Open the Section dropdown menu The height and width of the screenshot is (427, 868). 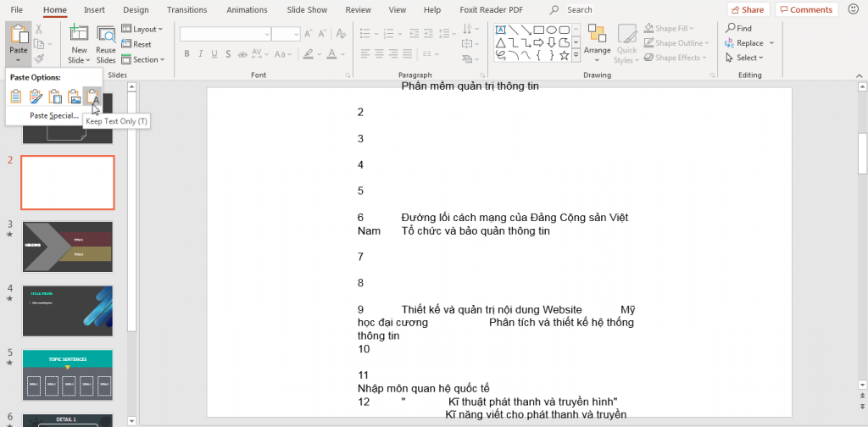coord(142,60)
